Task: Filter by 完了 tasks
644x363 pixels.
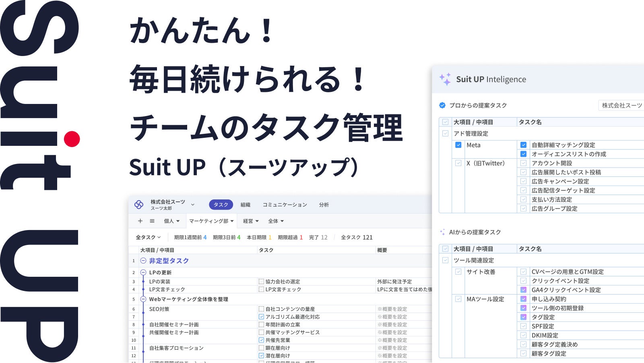Action: click(318, 237)
